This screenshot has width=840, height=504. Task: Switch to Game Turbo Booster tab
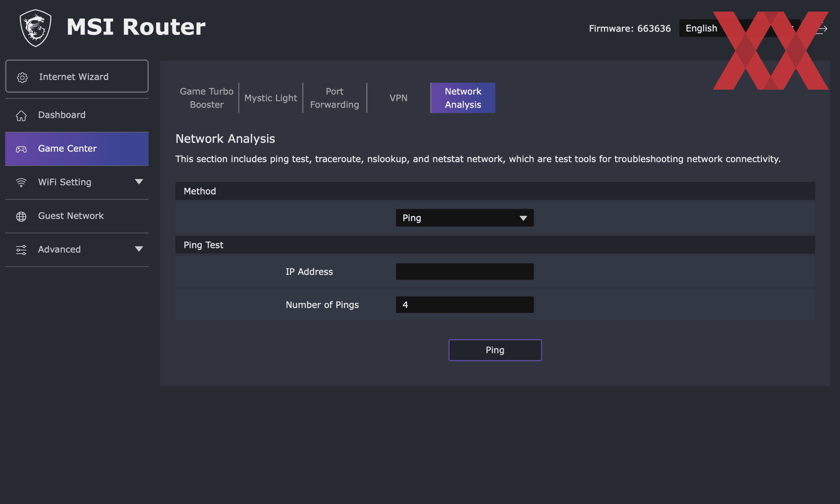[x=206, y=98]
